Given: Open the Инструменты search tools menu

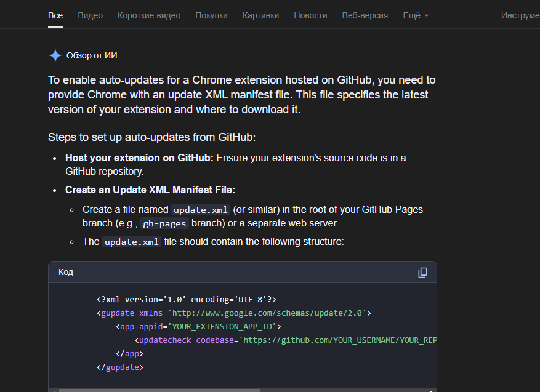Looking at the screenshot, I should pos(520,15).
